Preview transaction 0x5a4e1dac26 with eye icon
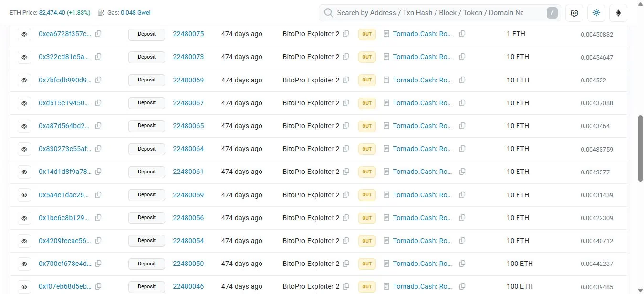 [x=24, y=195]
